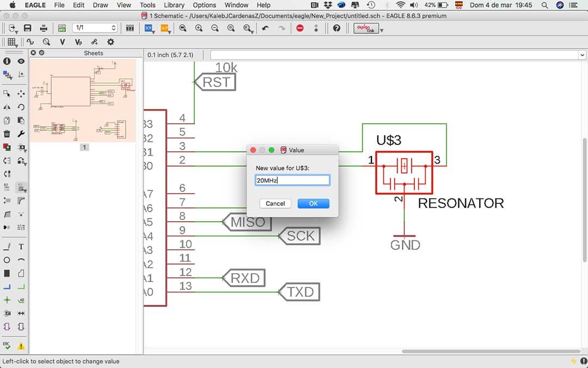Open the sheet selector 1/1 combo box
The width and height of the screenshot is (588, 368).
pos(95,28)
